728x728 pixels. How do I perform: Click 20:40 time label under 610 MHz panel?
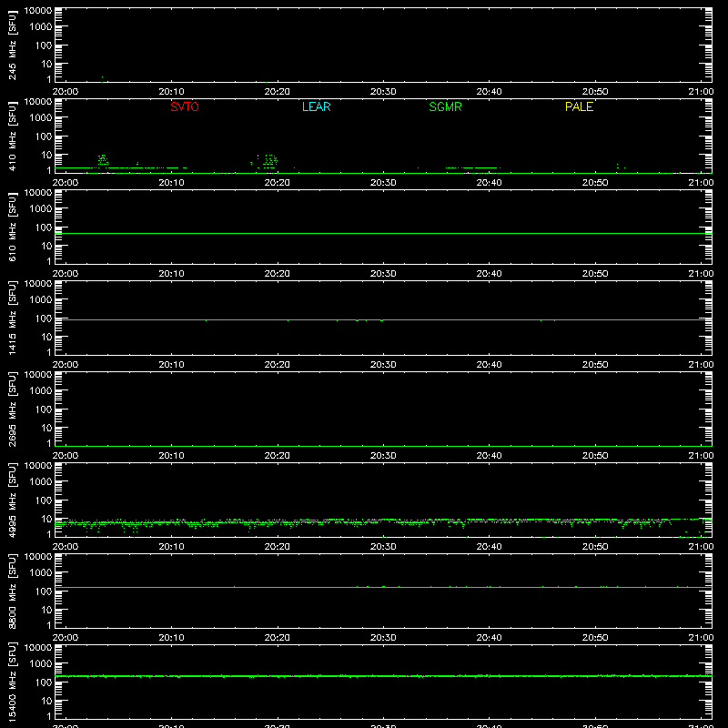coord(489,274)
